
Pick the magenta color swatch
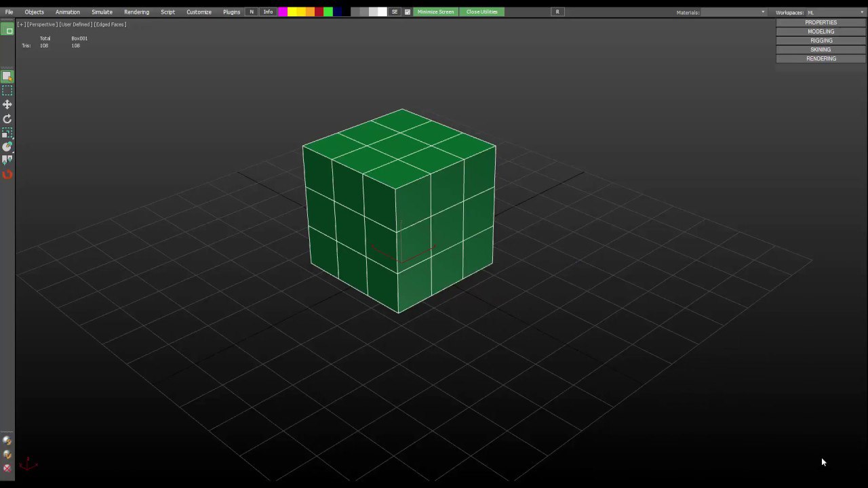[282, 12]
